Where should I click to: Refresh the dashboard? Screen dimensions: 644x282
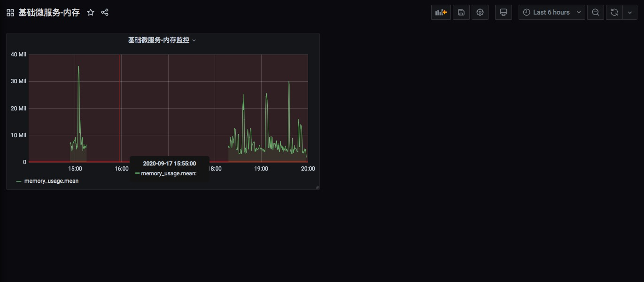[614, 12]
